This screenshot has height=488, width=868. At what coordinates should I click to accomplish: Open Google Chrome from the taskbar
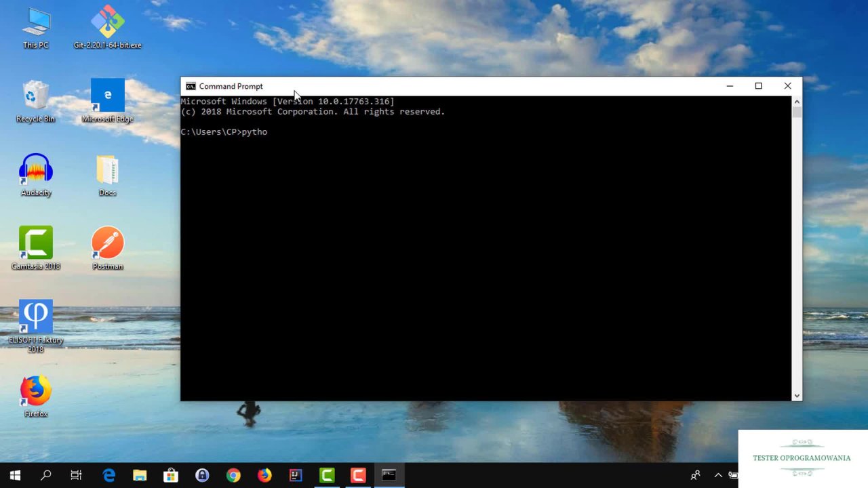(233, 475)
